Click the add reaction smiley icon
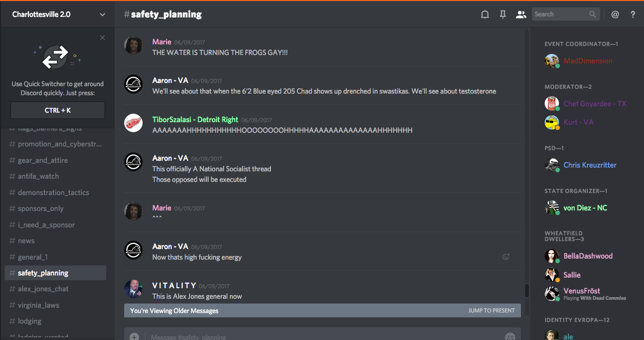Viewport: 644px width, 340px height. (x=506, y=257)
